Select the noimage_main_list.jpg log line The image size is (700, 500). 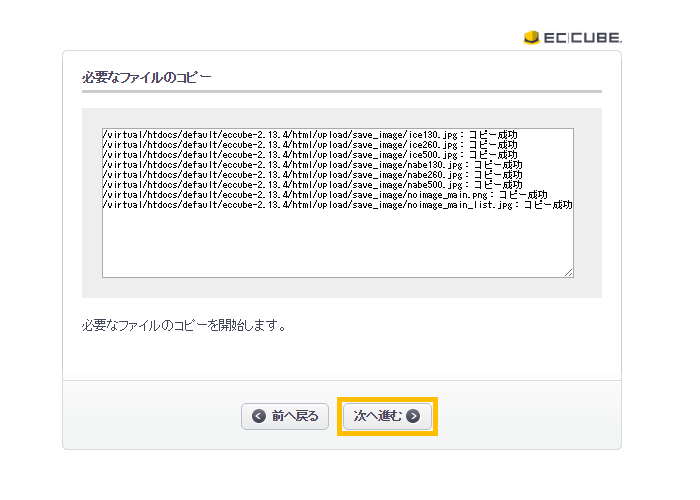pyautogui.click(x=337, y=204)
